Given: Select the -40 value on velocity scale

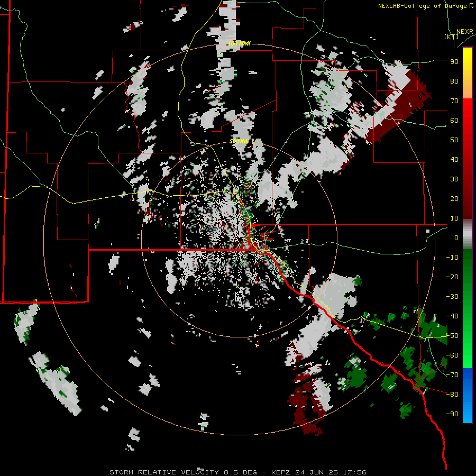Looking at the screenshot, I should click(x=452, y=316).
